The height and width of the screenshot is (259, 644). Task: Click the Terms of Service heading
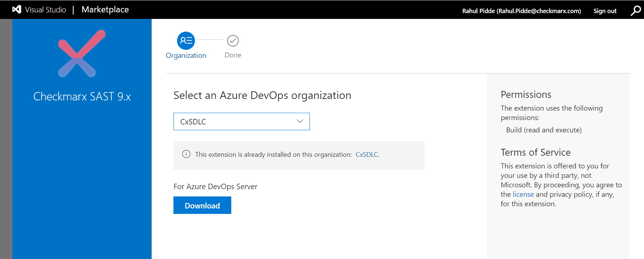536,152
